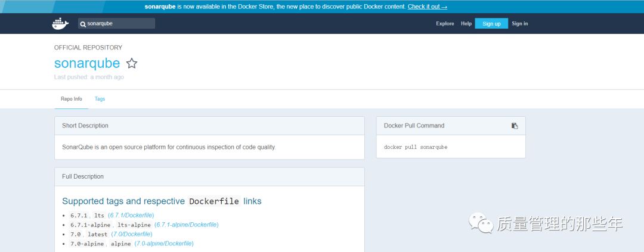Click the '6.7.1' tag text
Viewport: 644px width, 252px height.
click(79, 216)
